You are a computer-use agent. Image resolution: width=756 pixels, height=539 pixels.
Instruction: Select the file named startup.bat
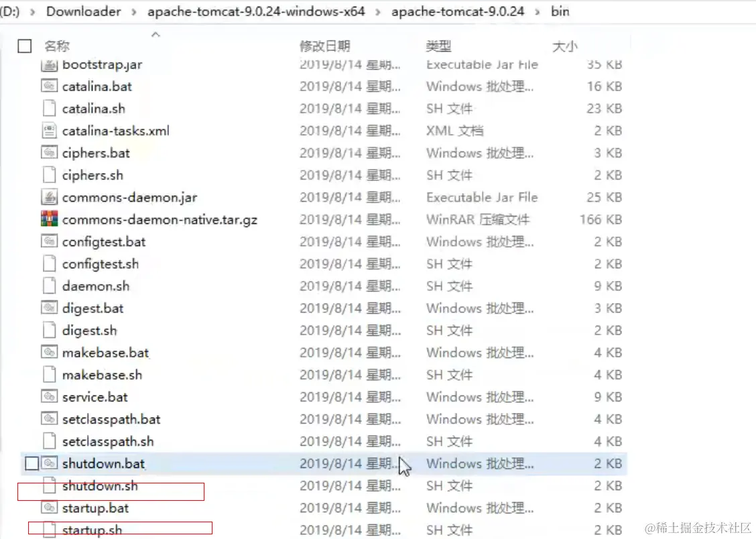[x=95, y=508]
